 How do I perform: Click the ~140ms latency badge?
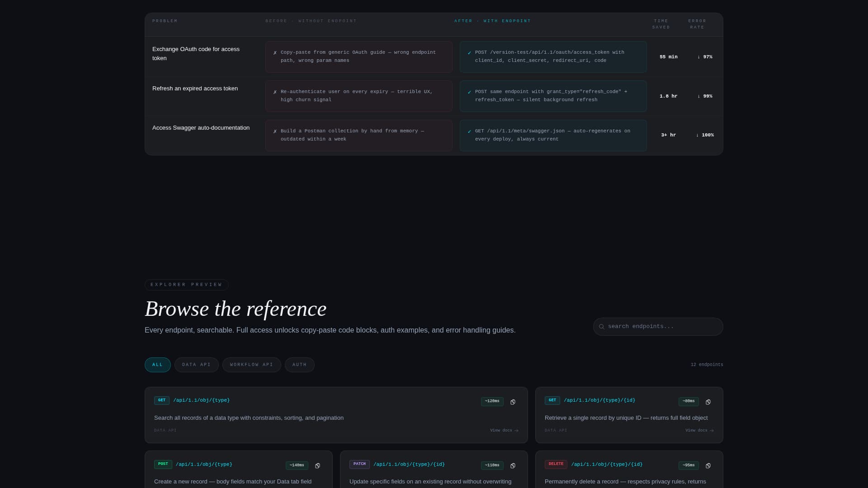point(297,465)
